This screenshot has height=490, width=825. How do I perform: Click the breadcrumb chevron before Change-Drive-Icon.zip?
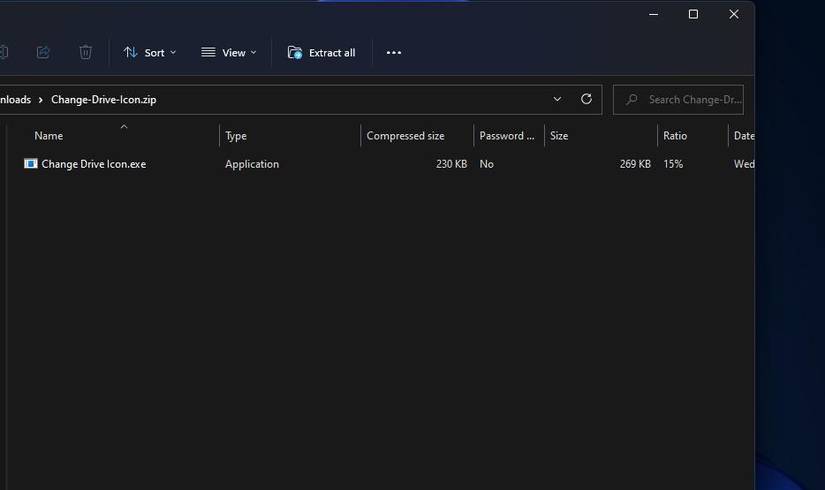(x=41, y=99)
